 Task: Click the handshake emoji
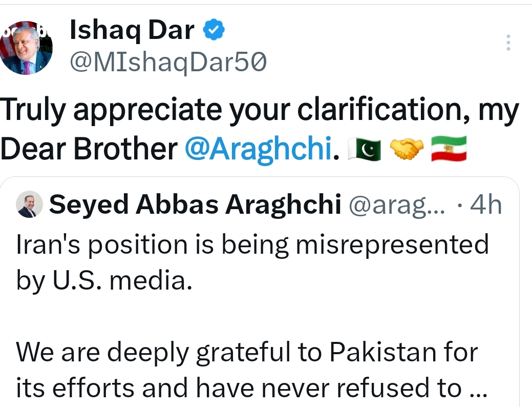coord(407,149)
